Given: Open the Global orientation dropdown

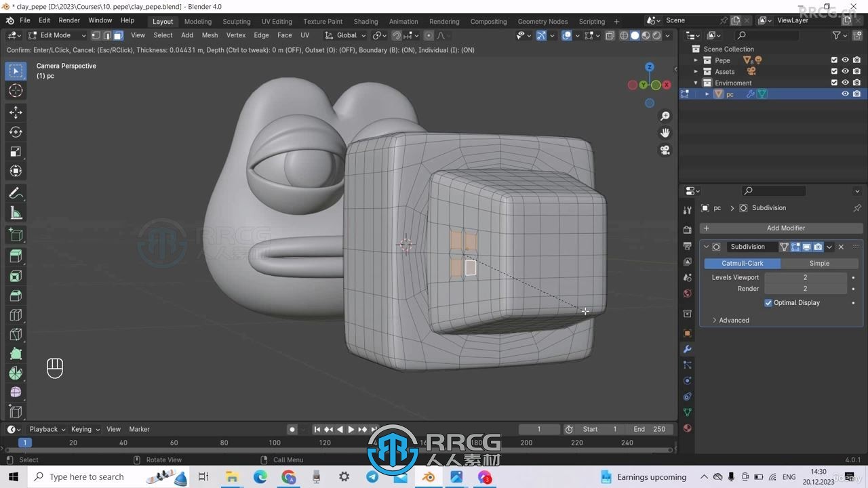Looking at the screenshot, I should (346, 35).
